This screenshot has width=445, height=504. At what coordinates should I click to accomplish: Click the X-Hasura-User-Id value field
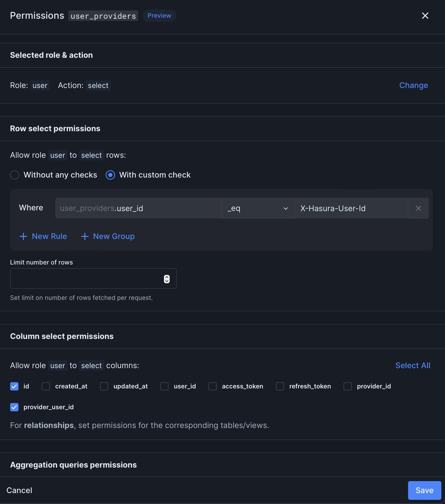[351, 208]
